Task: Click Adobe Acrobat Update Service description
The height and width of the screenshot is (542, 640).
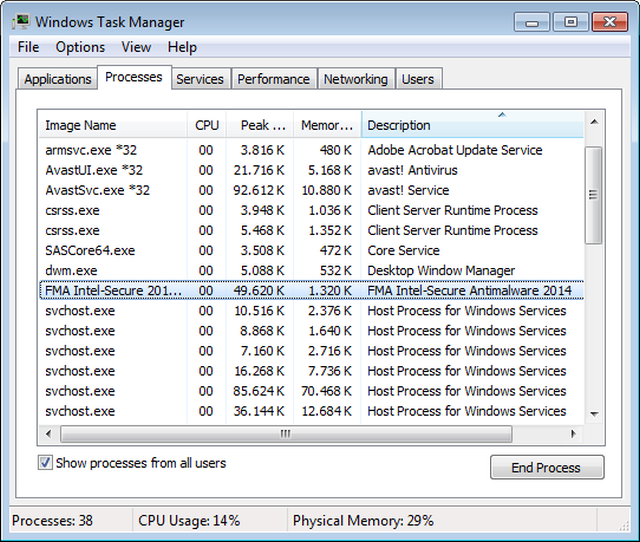Action: (455, 150)
